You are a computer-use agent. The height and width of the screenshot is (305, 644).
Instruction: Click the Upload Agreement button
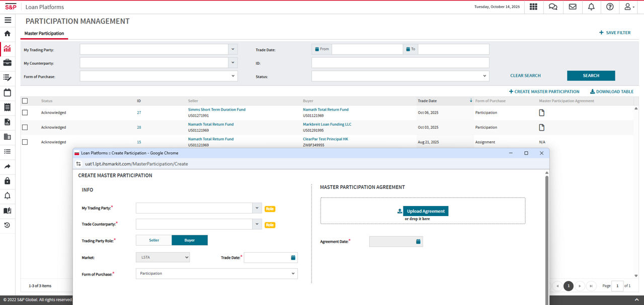pyautogui.click(x=425, y=211)
